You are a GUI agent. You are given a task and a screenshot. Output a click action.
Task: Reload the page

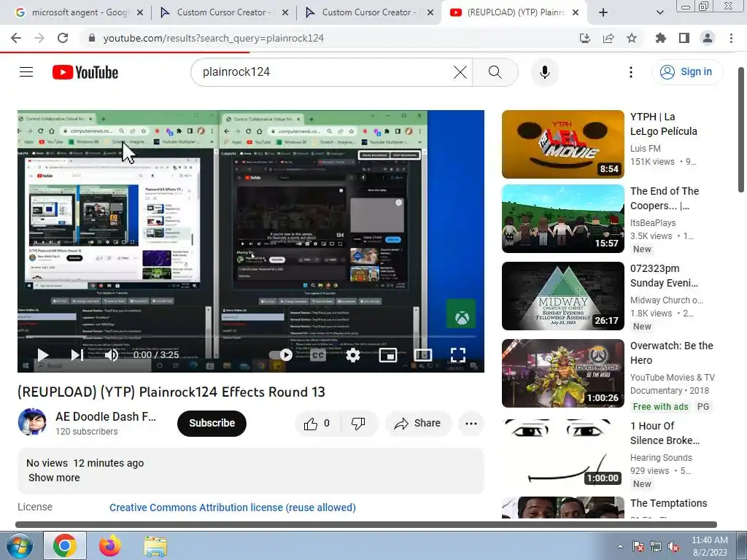[x=63, y=38]
